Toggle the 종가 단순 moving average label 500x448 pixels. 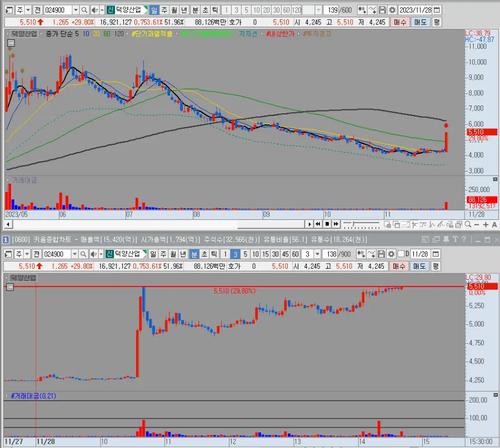pyautogui.click(x=60, y=34)
